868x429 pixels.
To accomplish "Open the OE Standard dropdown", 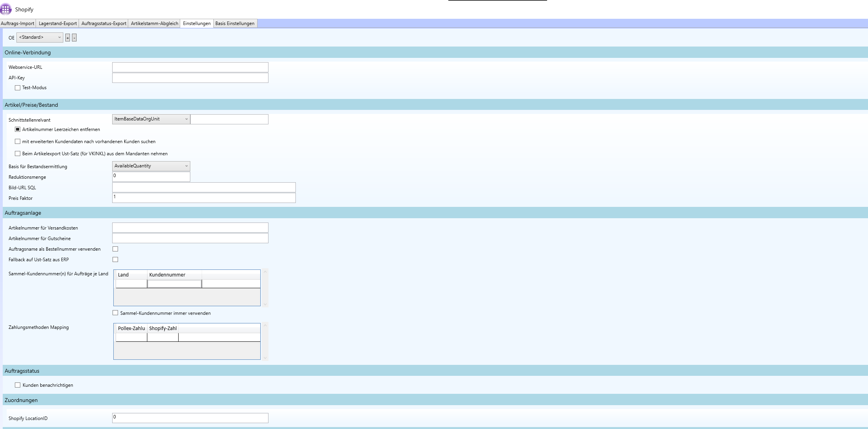I will point(39,38).
